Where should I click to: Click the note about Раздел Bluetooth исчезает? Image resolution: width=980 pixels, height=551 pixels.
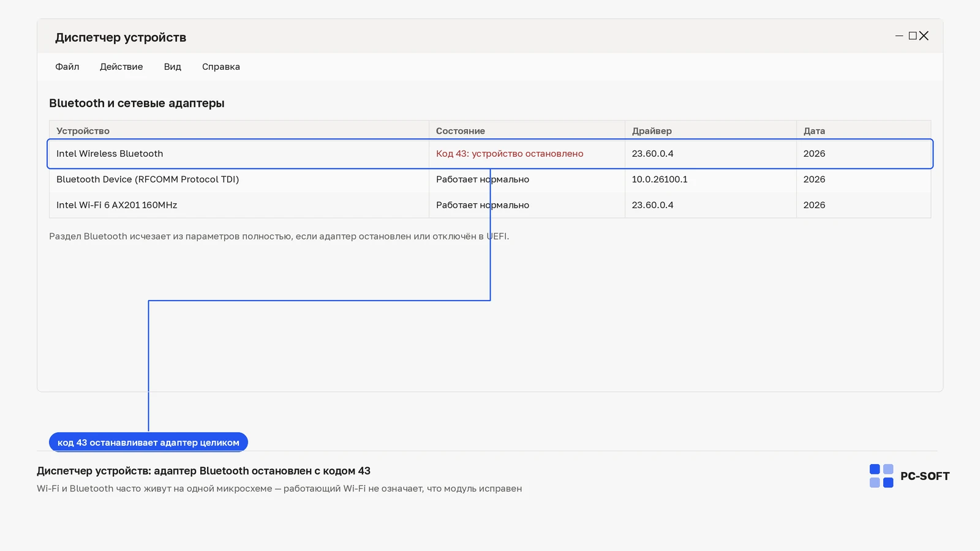pyautogui.click(x=279, y=236)
